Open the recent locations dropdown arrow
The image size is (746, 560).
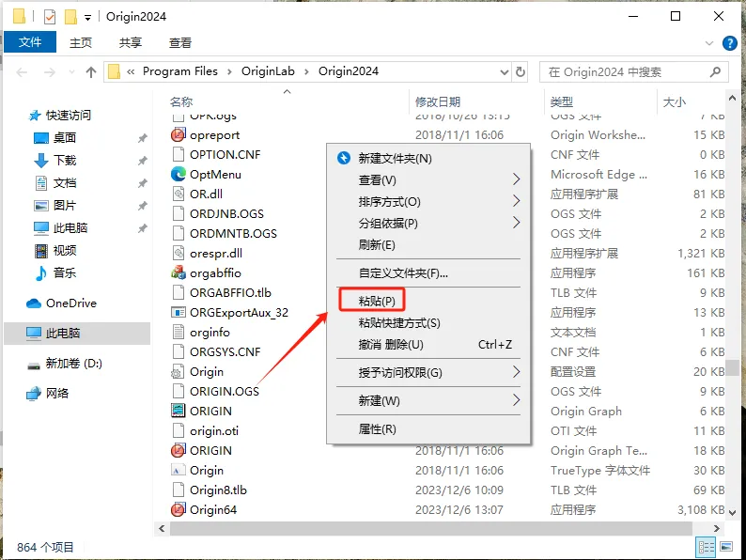click(x=71, y=72)
